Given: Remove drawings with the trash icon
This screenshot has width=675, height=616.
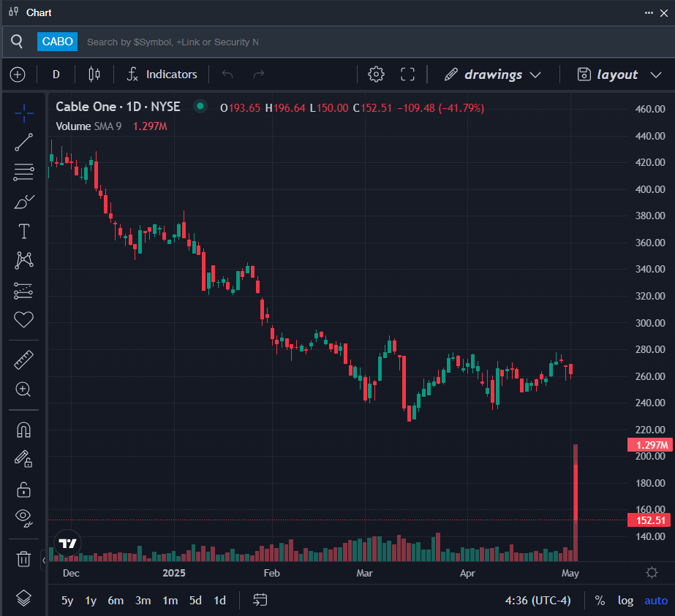Looking at the screenshot, I should [x=23, y=559].
